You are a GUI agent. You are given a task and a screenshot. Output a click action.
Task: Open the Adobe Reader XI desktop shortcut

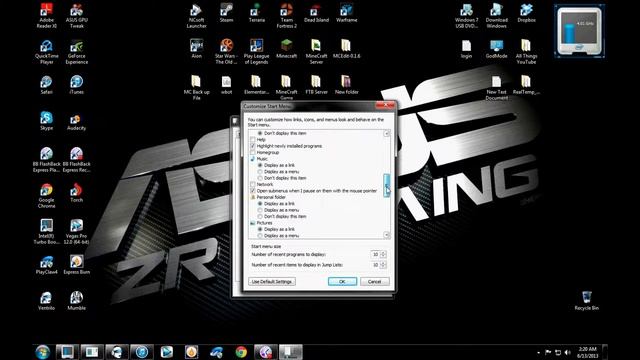pyautogui.click(x=47, y=16)
